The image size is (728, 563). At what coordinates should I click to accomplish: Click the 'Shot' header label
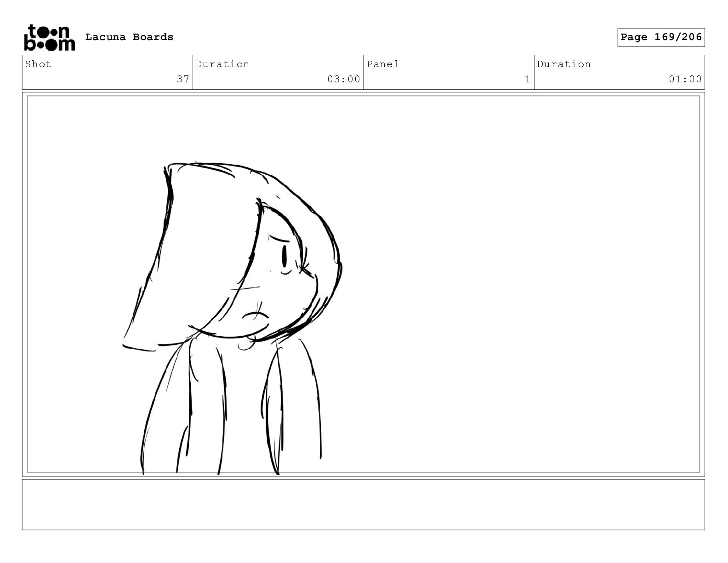pos(38,64)
